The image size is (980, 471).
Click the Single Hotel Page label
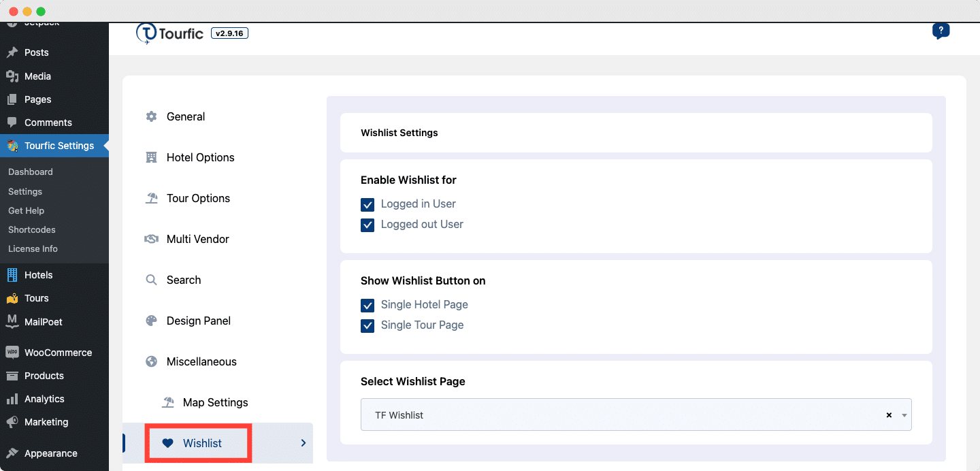tap(425, 304)
